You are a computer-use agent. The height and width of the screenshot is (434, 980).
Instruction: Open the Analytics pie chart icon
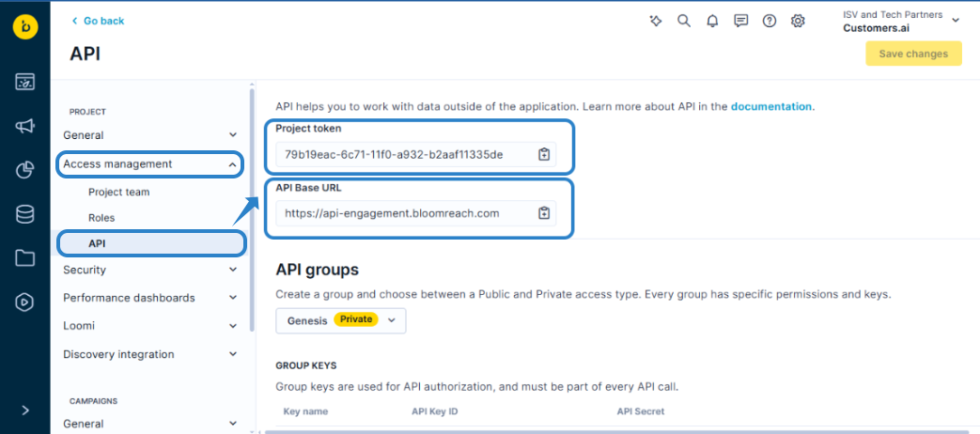25,170
